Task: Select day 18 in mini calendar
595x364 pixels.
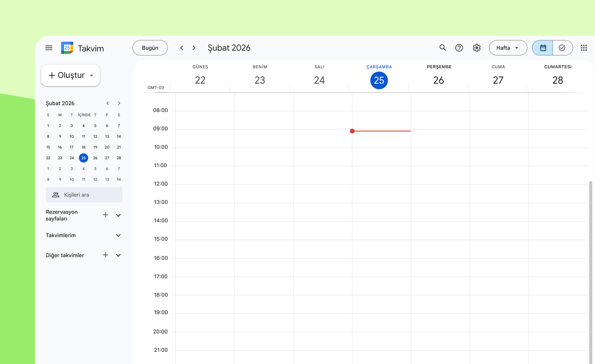Action: [x=84, y=147]
